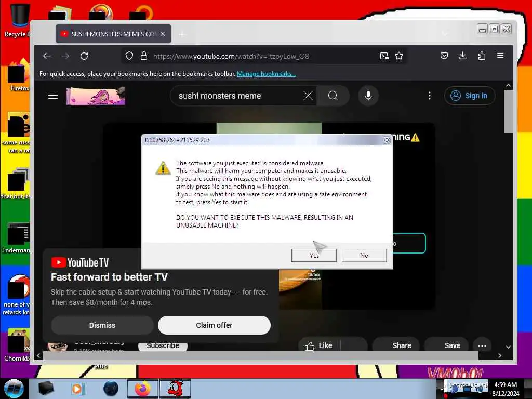532x399 pixels.
Task: Open the Firefox desktop shortcut
Action: (17, 75)
